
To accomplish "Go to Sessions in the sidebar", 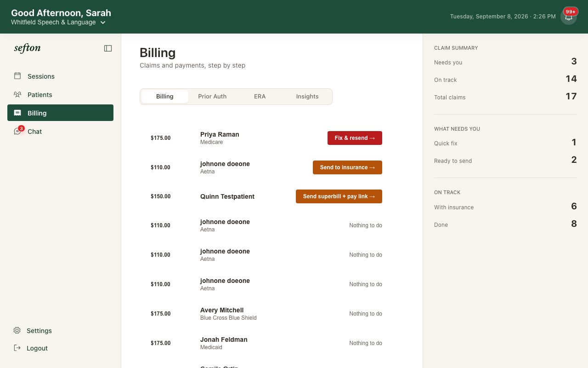I will coord(60,76).
